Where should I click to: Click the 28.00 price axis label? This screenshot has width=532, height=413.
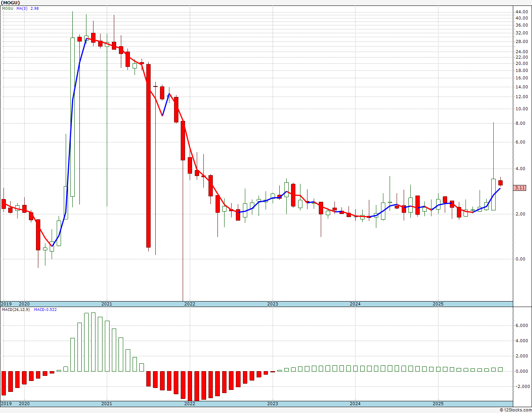tap(521, 41)
